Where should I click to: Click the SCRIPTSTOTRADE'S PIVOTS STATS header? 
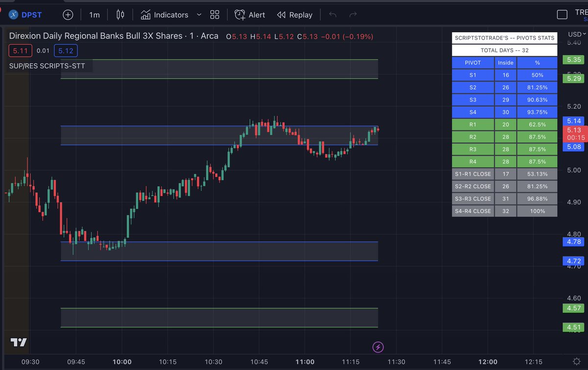point(505,38)
